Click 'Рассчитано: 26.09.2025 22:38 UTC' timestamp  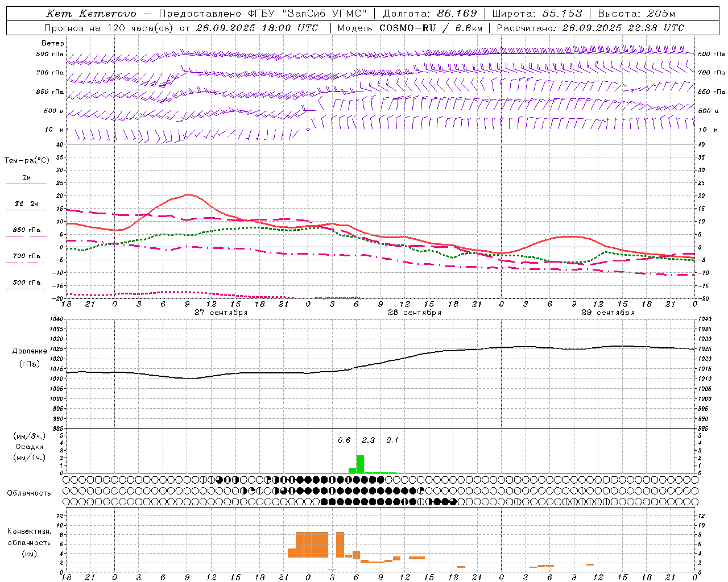click(590, 28)
